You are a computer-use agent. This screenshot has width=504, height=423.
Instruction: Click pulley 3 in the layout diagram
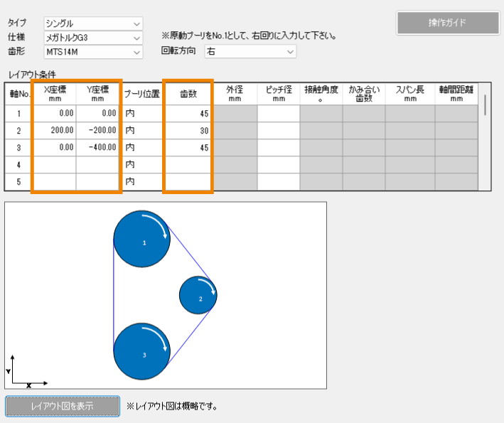(141, 351)
